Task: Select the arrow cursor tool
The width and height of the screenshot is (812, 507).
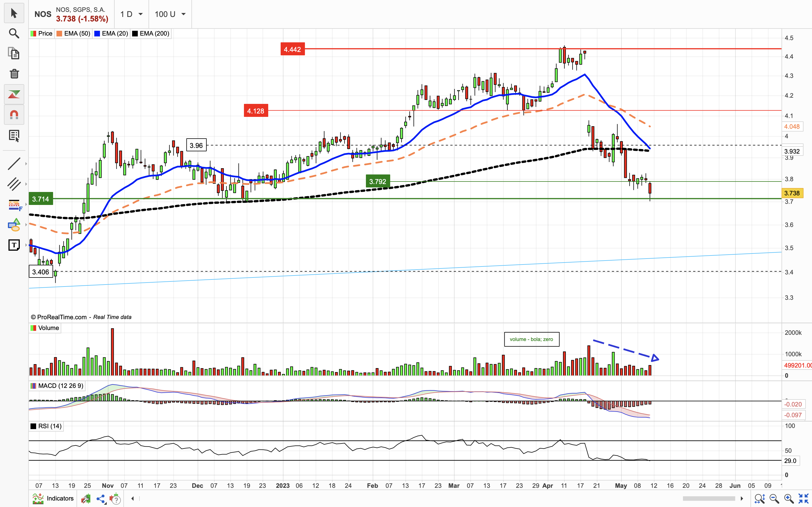Action: (x=14, y=14)
